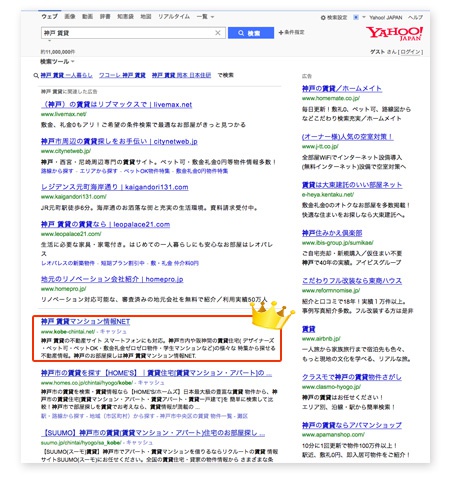The image size is (453, 488).
Task: Open the homepro.jp renovation ad title
Action: (x=112, y=279)
